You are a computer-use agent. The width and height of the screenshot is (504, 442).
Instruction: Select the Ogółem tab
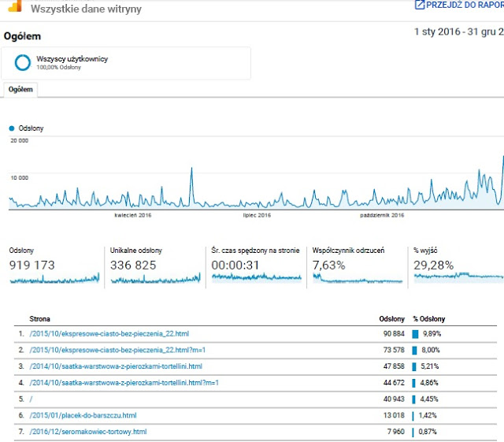[20, 90]
